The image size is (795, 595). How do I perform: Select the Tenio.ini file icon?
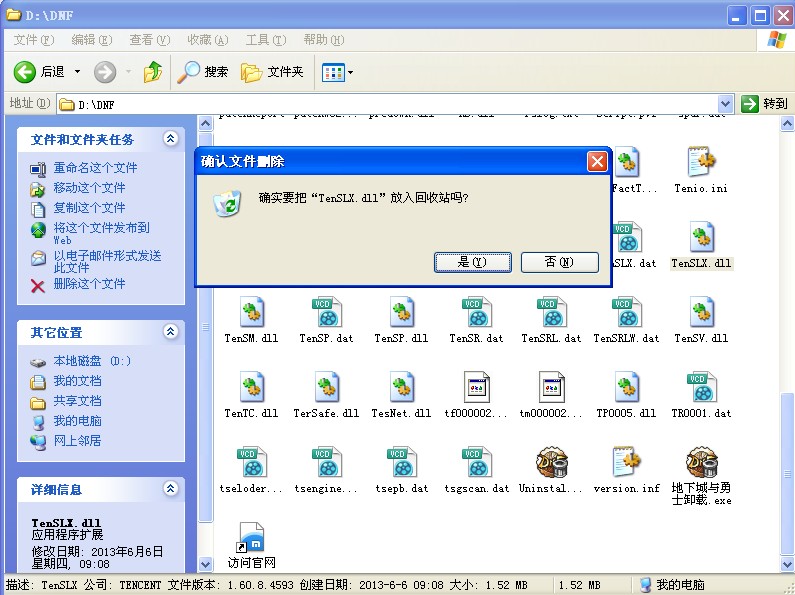[701, 163]
